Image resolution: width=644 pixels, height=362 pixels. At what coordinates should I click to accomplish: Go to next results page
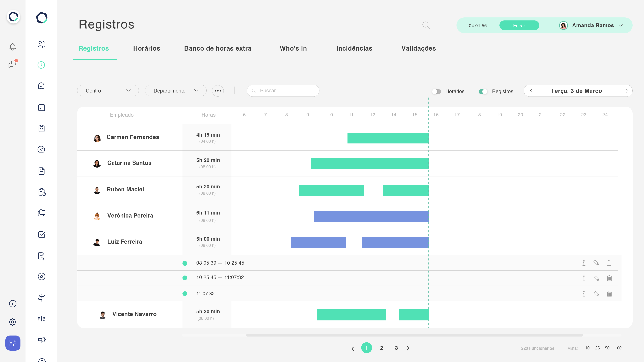tap(408, 348)
